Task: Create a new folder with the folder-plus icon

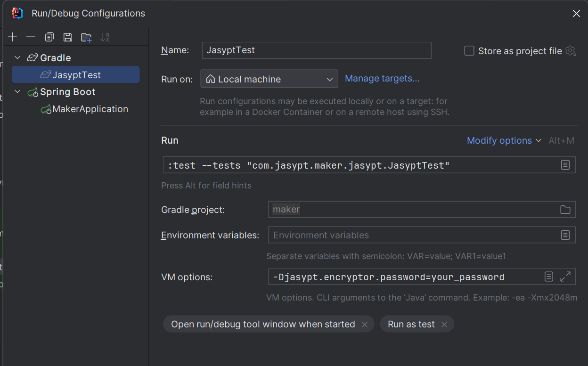Action: click(86, 38)
